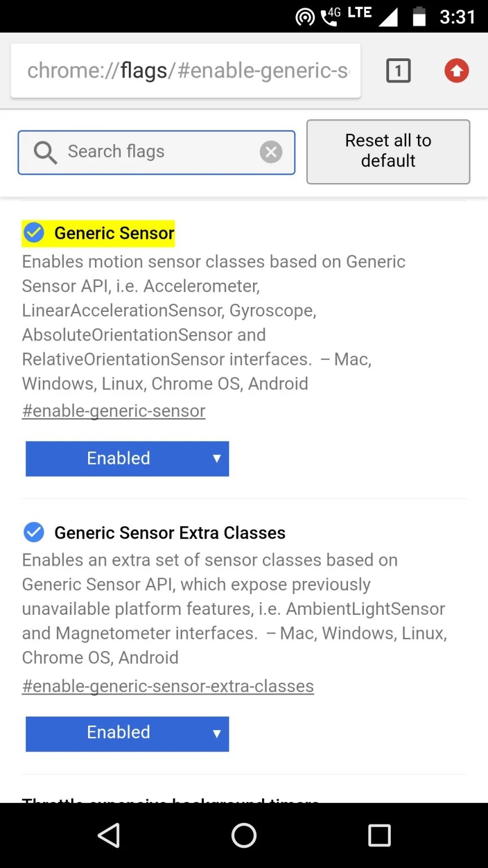Viewport: 488px width, 868px height.
Task: Click Reset all to default button
Action: click(x=388, y=151)
